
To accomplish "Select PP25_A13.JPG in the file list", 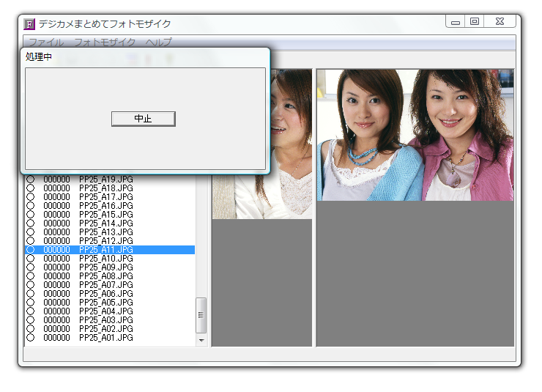I will tap(105, 232).
